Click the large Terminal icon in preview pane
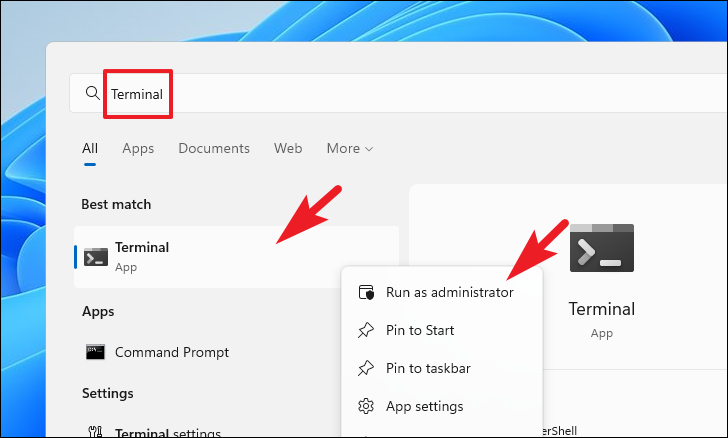This screenshot has width=728, height=438. pyautogui.click(x=602, y=248)
